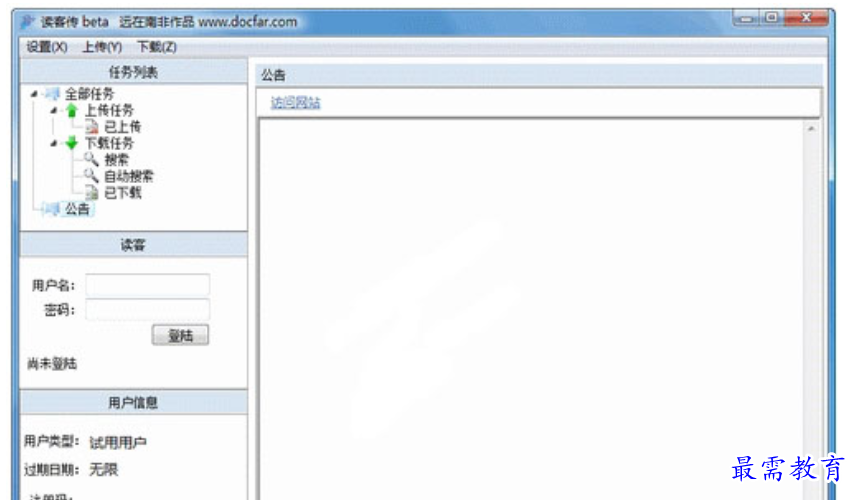Click the announcement pane scrollbar up arrow
This screenshot has width=853, height=500.
pos(811,129)
